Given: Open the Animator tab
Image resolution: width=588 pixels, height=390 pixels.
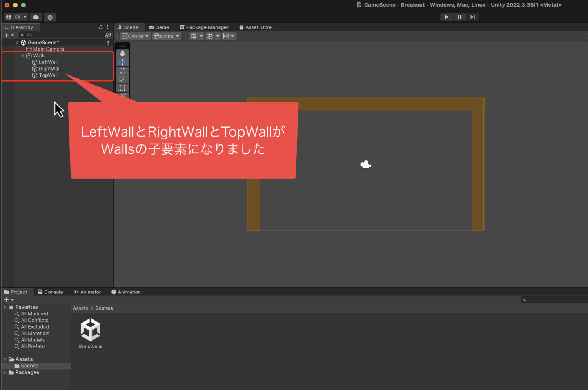Looking at the screenshot, I should coord(87,292).
